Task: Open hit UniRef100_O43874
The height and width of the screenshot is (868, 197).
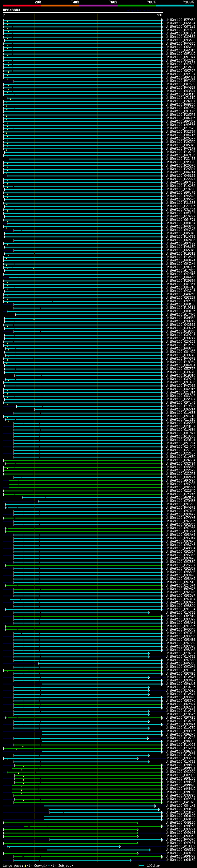Action: tap(180, 91)
